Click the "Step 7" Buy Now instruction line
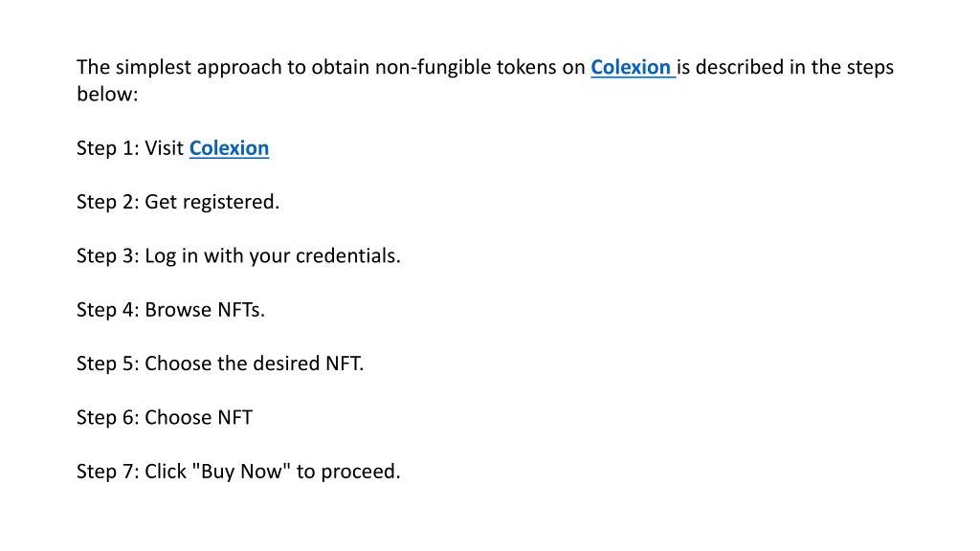The height and width of the screenshot is (551, 980). click(238, 472)
